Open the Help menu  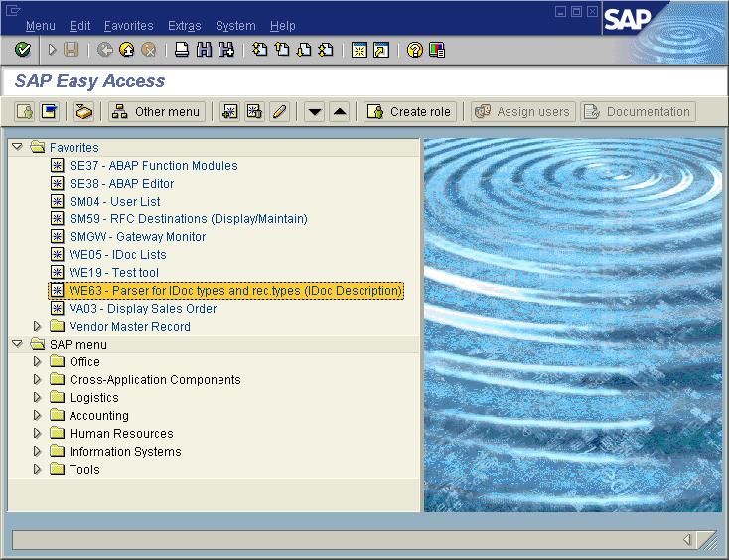click(x=283, y=26)
